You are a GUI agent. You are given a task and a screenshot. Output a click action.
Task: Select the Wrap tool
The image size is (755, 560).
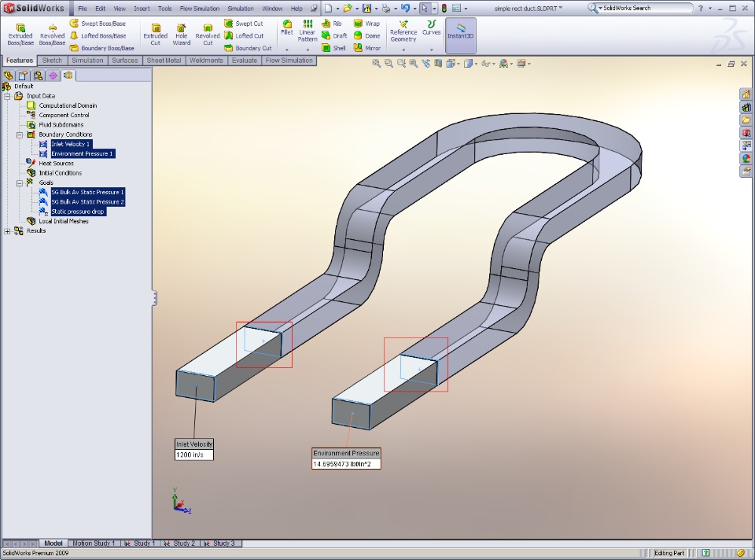367,23
